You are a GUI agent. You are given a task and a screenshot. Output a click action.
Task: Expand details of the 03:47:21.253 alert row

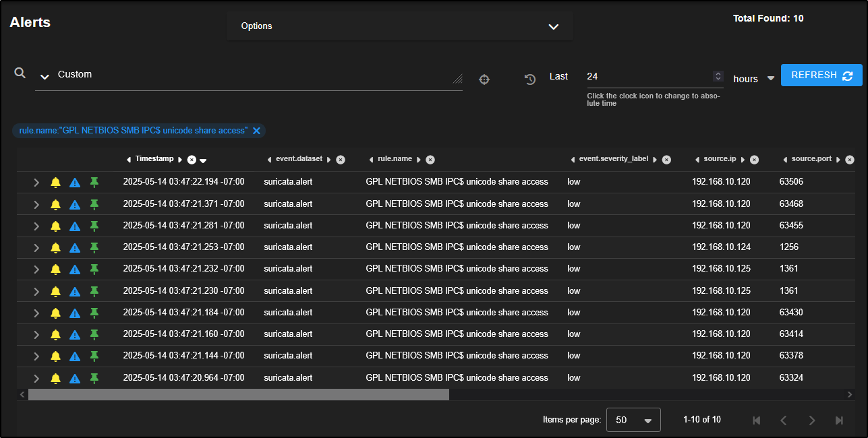pos(36,247)
